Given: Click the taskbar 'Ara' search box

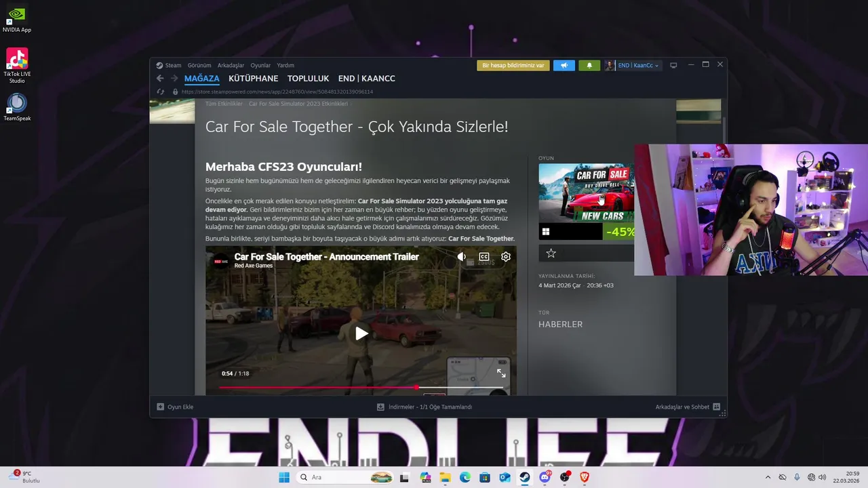Looking at the screenshot, I should coord(345,477).
